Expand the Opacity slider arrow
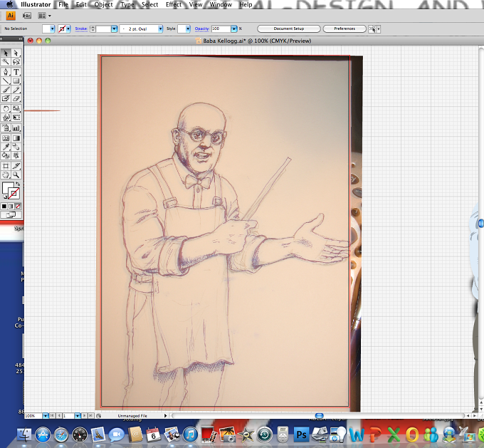 point(234,28)
